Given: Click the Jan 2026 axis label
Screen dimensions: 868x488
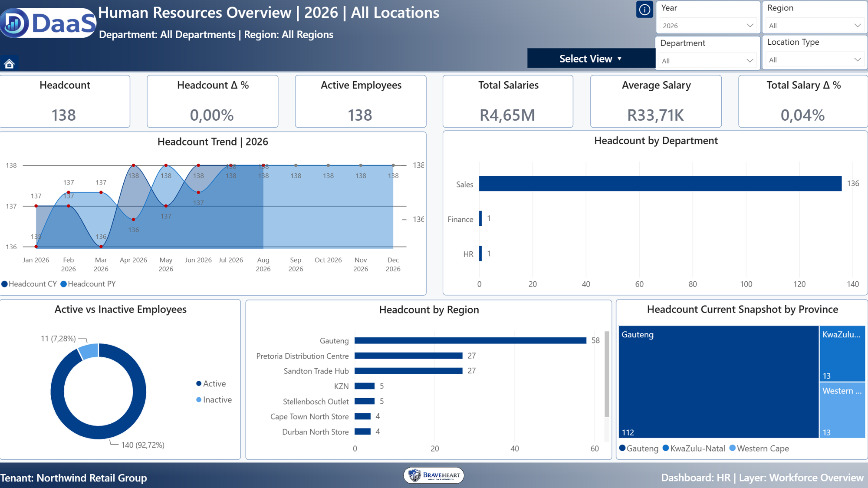Looking at the screenshot, I should point(36,260).
